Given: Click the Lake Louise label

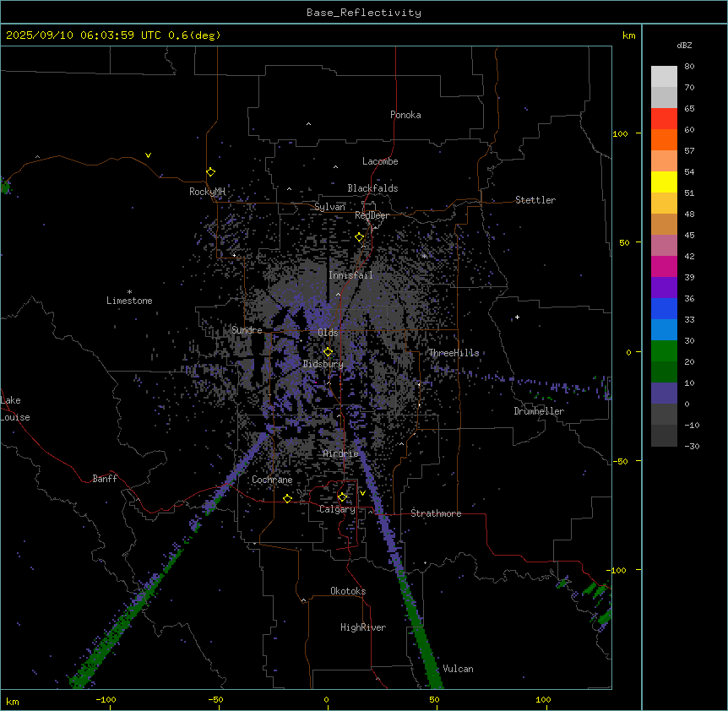Looking at the screenshot, I should 15,409.
